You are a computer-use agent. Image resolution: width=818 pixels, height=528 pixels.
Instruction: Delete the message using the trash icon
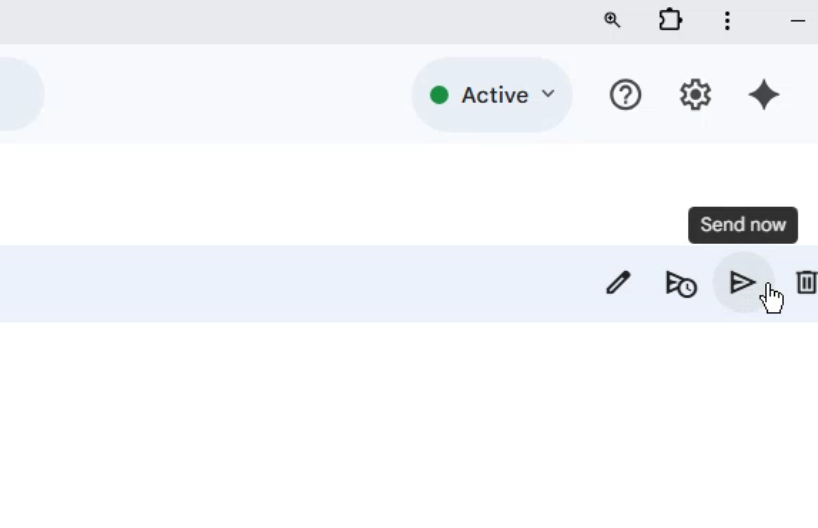806,283
